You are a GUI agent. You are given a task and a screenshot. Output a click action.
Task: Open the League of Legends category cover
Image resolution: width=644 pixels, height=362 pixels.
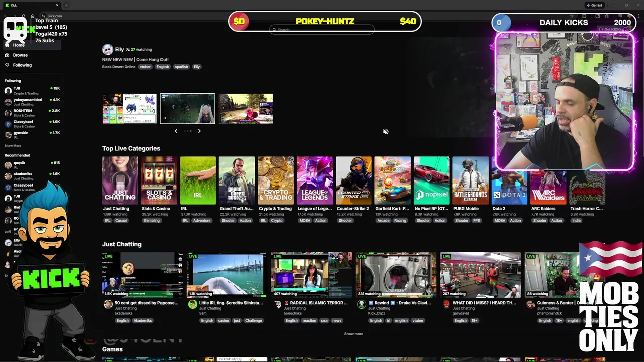point(314,180)
